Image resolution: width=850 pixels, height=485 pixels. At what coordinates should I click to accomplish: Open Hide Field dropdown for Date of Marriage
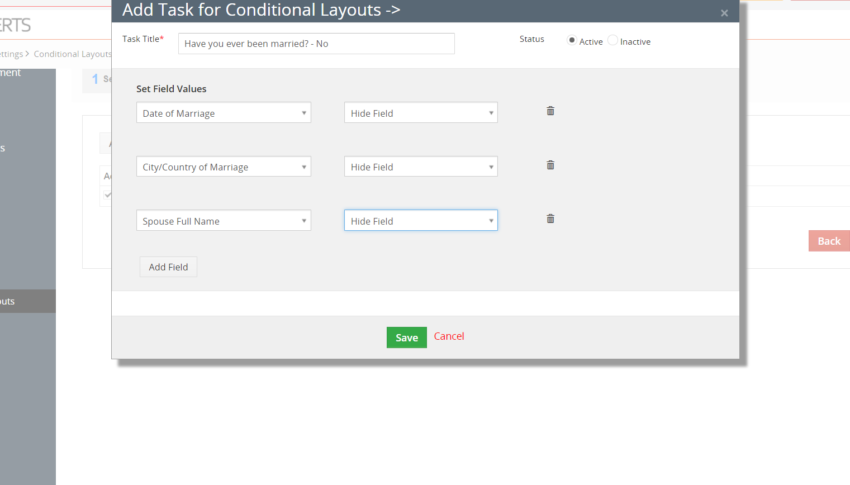point(421,113)
